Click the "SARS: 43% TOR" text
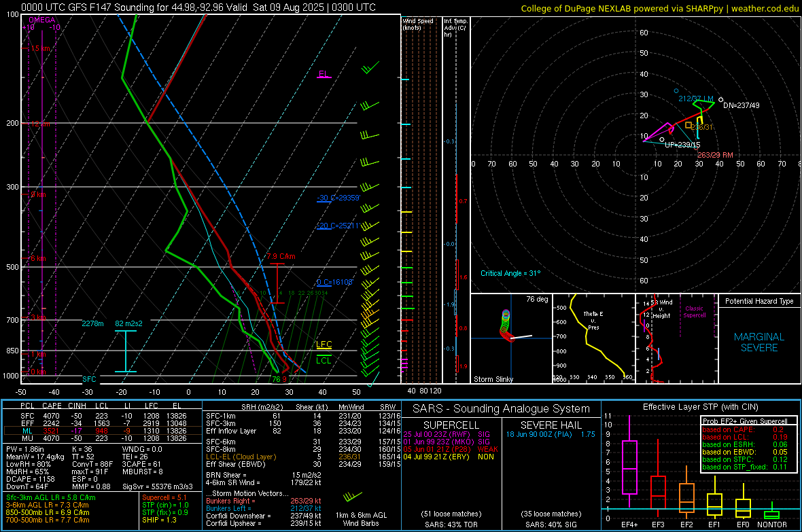The height and width of the screenshot is (532, 802). [451, 525]
